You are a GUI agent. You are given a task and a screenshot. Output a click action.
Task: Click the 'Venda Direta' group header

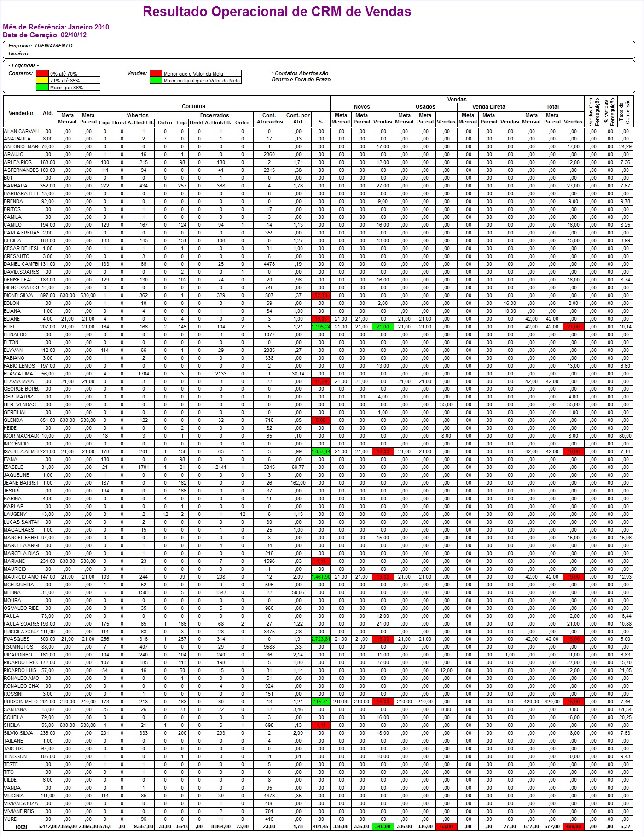[x=489, y=107]
